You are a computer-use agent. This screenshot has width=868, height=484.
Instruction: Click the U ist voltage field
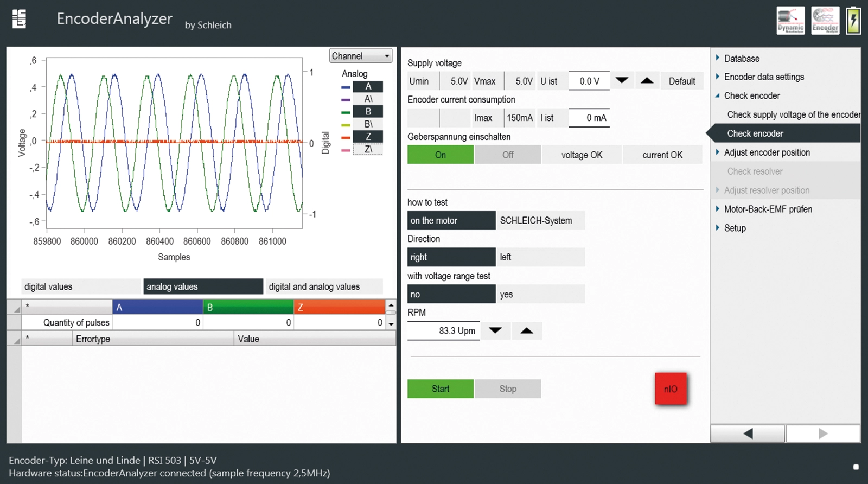pyautogui.click(x=589, y=81)
